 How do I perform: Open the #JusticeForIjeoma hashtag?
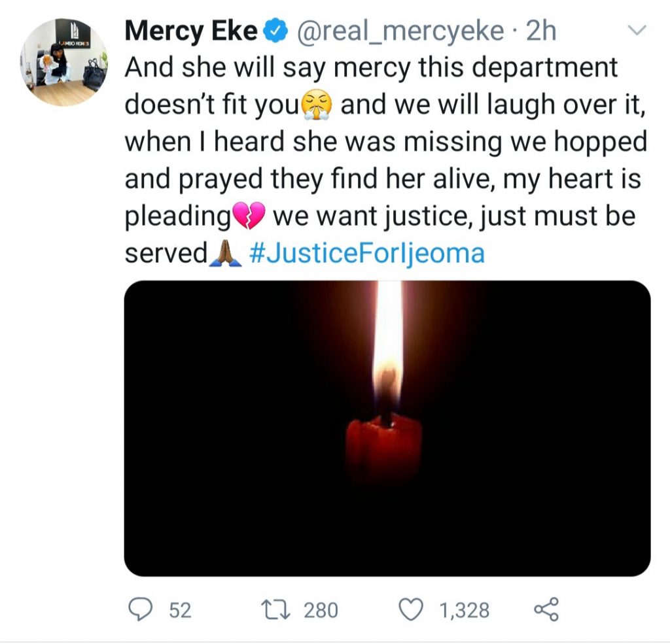pos(367,254)
